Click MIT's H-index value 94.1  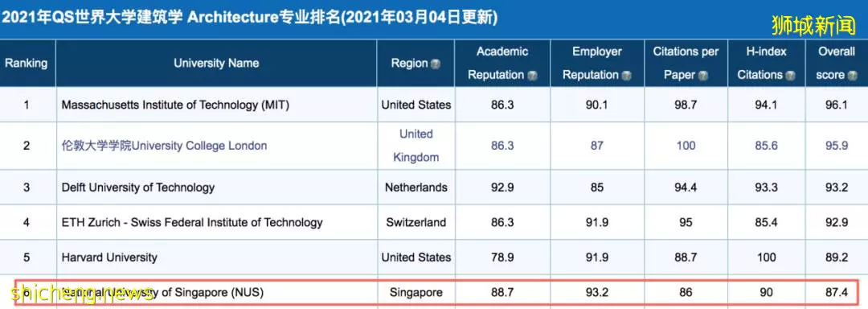pos(766,105)
